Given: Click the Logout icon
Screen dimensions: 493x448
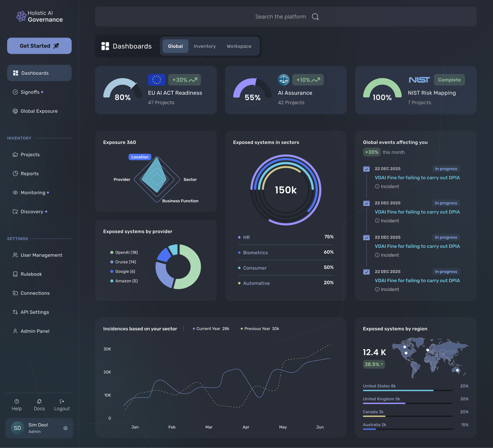Looking at the screenshot, I should click(62, 401).
